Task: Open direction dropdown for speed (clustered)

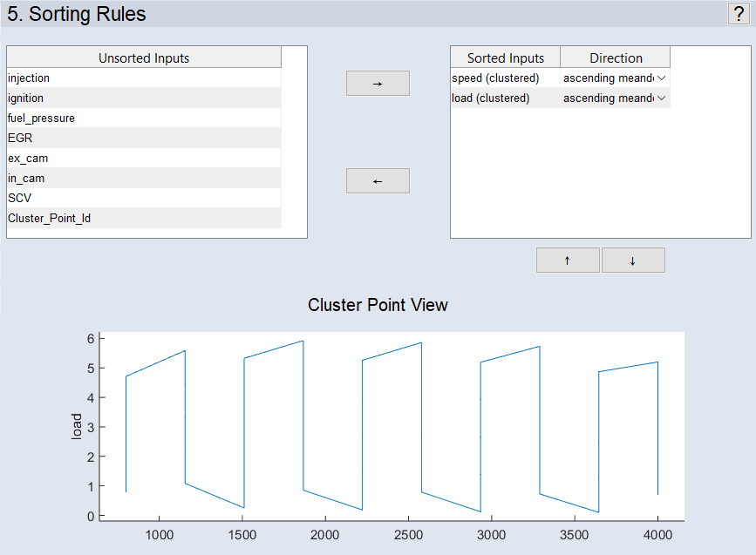Action: [661, 78]
